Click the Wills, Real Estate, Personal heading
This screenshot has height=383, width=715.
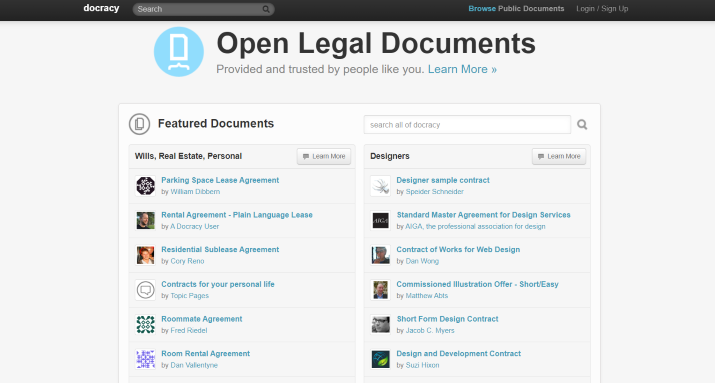pyautogui.click(x=188, y=156)
